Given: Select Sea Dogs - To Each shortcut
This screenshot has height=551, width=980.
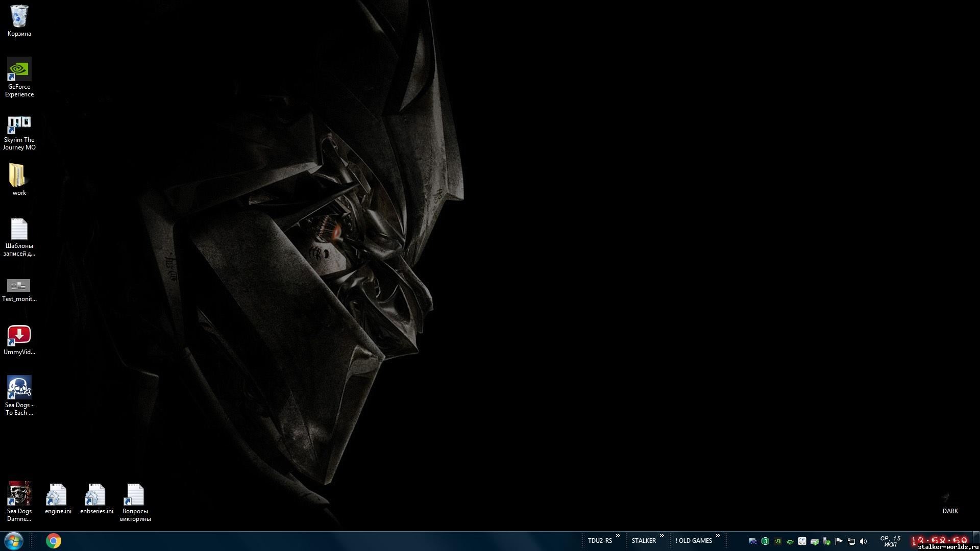Looking at the screenshot, I should [19, 395].
